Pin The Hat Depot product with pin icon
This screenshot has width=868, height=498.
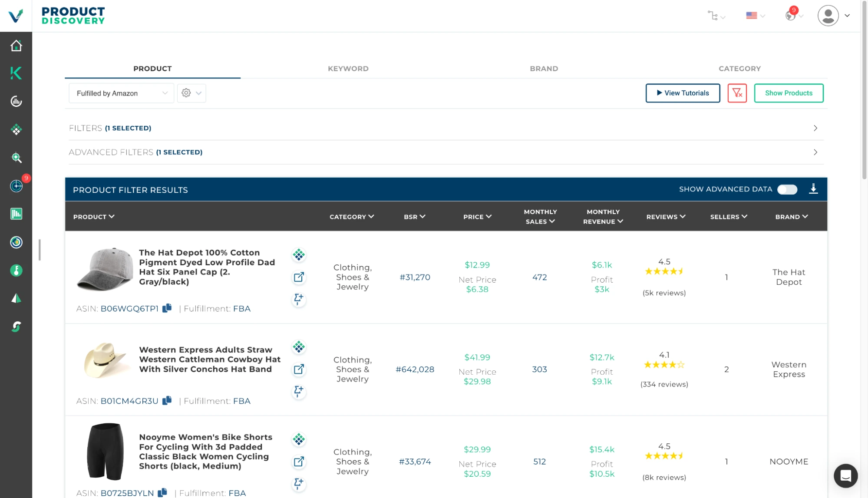click(299, 299)
